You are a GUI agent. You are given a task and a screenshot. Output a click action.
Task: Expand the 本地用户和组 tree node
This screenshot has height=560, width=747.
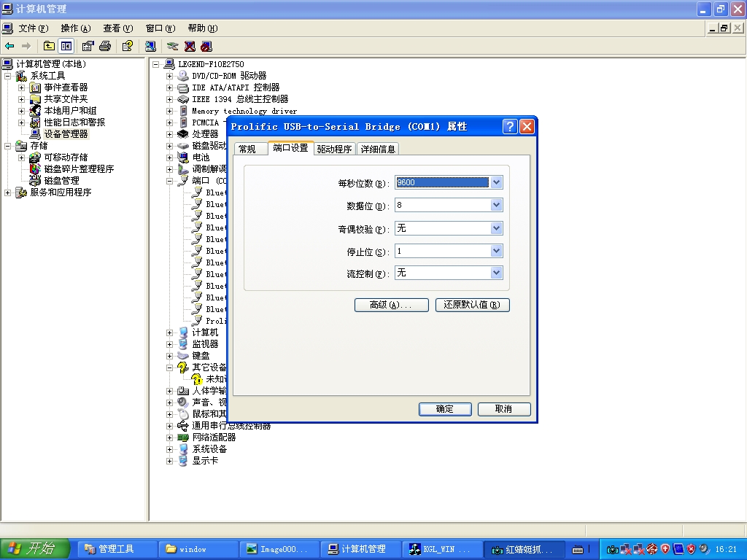click(21, 111)
